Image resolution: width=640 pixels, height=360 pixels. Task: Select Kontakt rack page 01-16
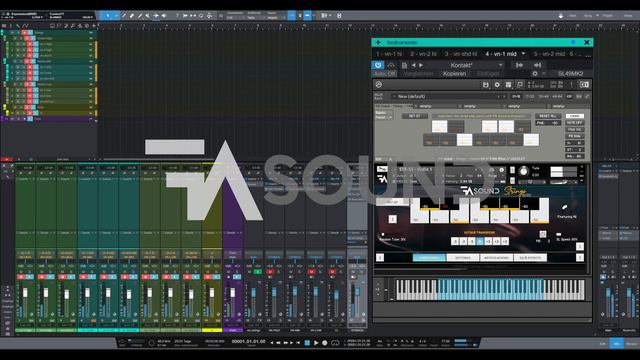point(516,97)
